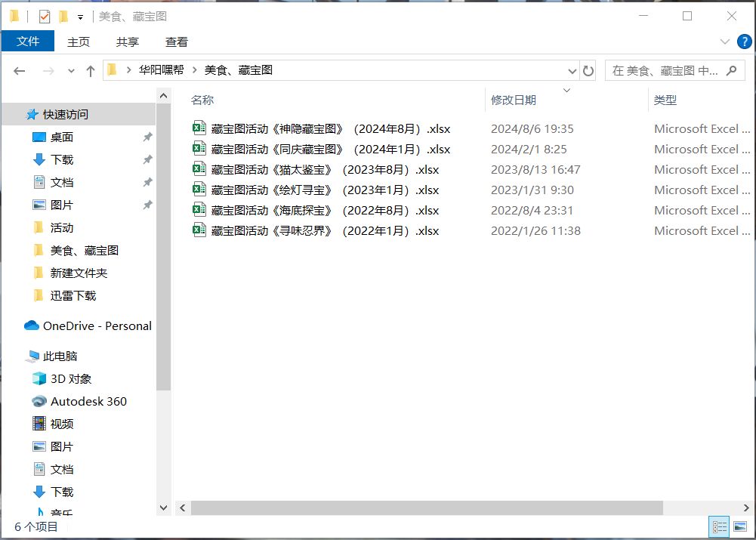Click the Excel icon of 绘灯寻宝 file

pyautogui.click(x=199, y=189)
